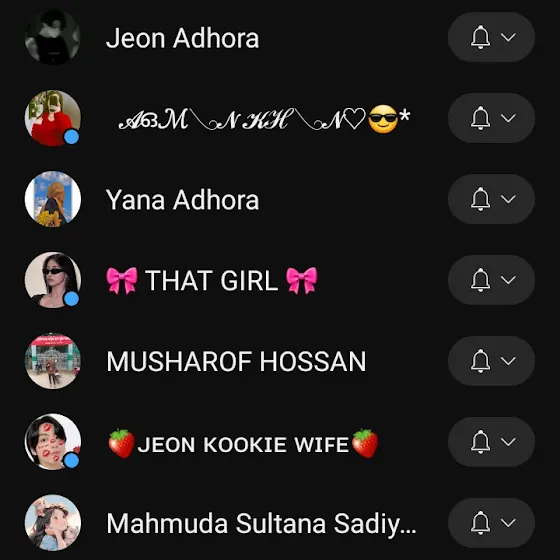Viewport: 560px width, 560px height.
Task: Open THAT GIRL sunglasses avatar
Action: click(x=53, y=280)
